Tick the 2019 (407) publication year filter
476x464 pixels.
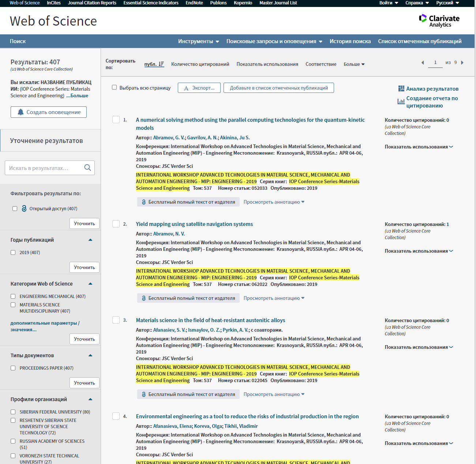13,252
